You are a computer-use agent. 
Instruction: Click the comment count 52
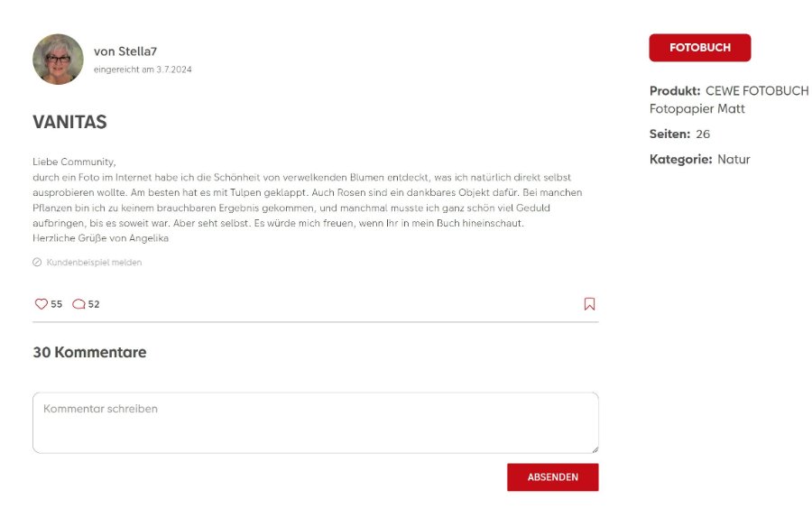point(94,304)
